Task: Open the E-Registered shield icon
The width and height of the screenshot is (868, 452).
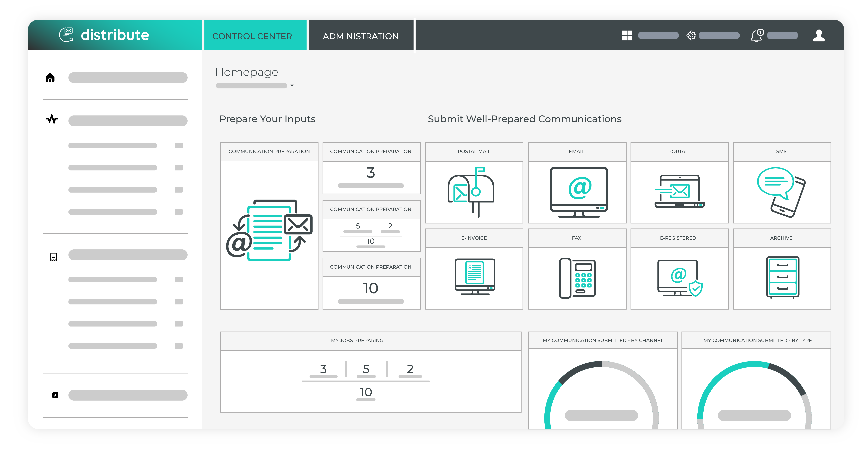Action: pyautogui.click(x=680, y=278)
